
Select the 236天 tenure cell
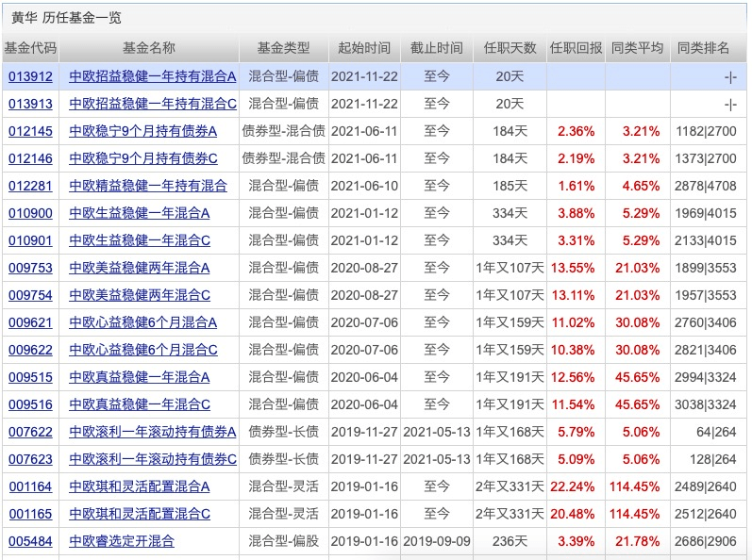coord(510,541)
